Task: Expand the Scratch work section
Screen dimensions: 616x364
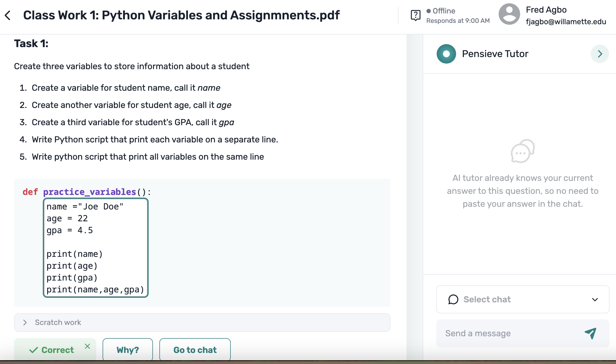Action: [x=25, y=322]
